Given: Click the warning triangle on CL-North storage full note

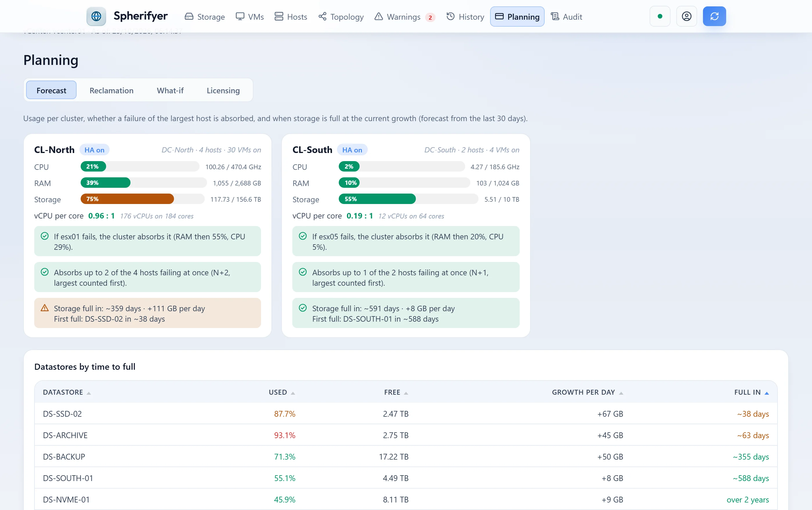Looking at the screenshot, I should (x=44, y=308).
